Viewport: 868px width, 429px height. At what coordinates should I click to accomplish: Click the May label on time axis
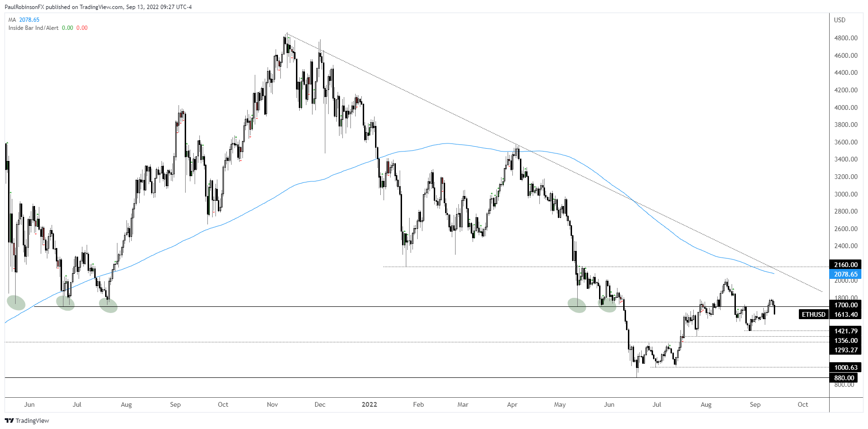tap(560, 404)
